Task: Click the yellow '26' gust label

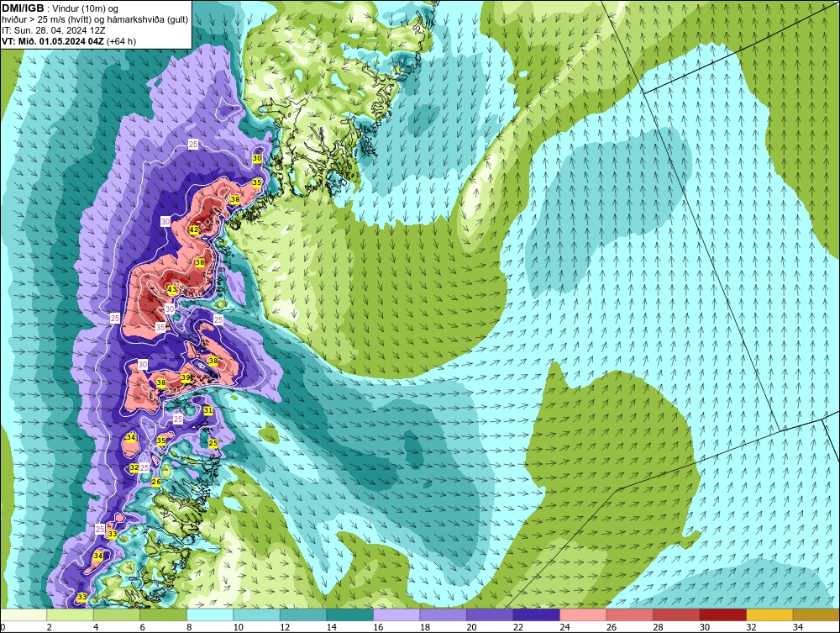Action: tap(156, 482)
